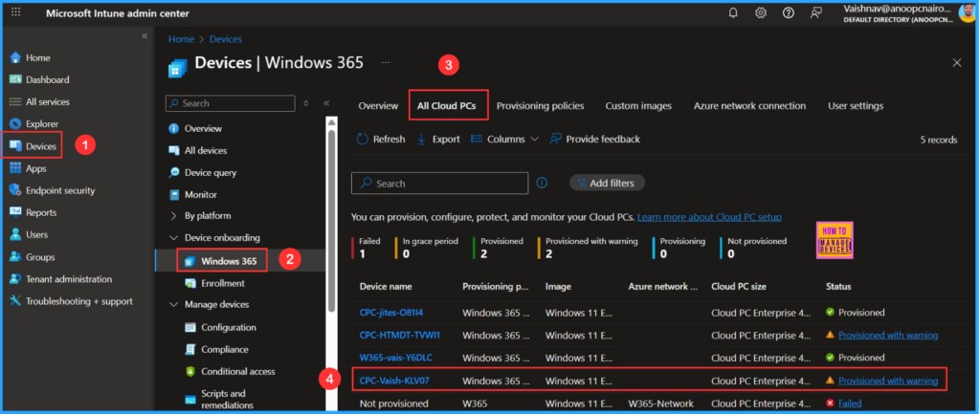Switch to the Custom images tab

(638, 105)
